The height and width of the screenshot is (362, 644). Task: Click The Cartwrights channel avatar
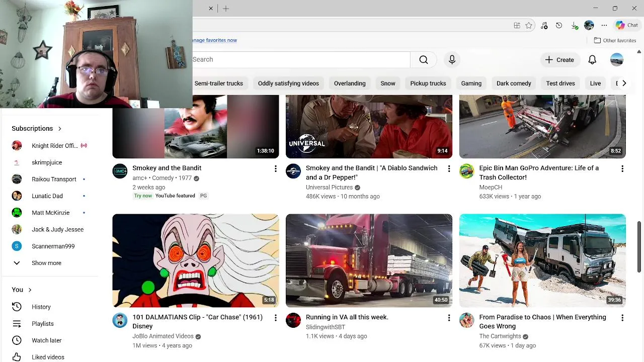pyautogui.click(x=467, y=320)
